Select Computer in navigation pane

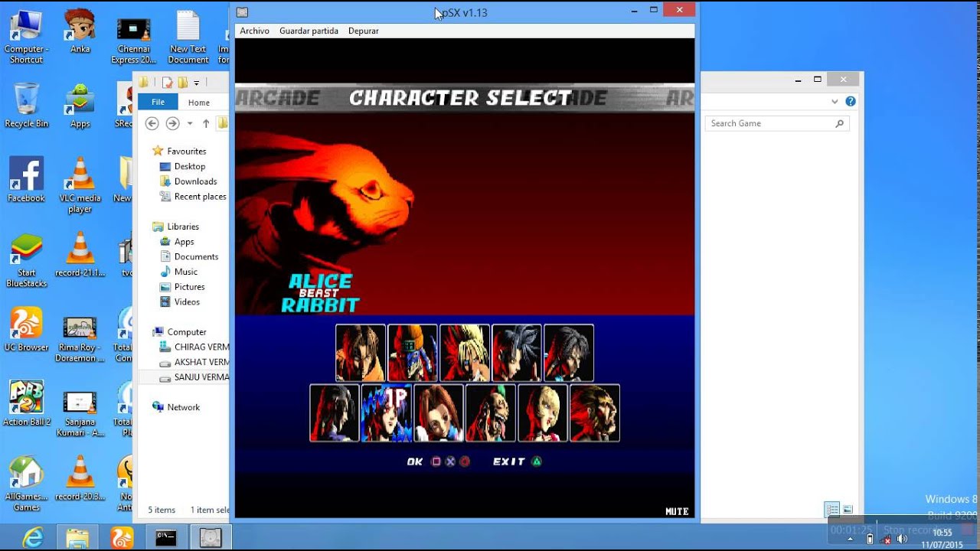[x=179, y=332]
